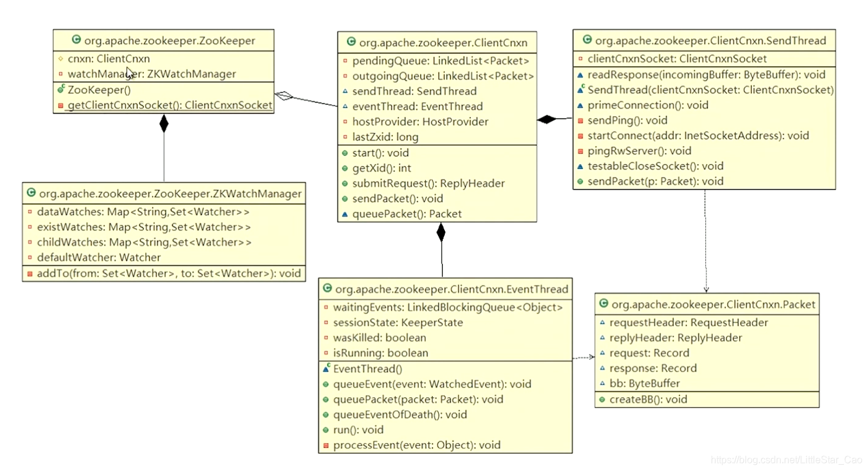Click the constructor icon beside ZooKeeper()
This screenshot has width=868, height=471.
click(61, 90)
